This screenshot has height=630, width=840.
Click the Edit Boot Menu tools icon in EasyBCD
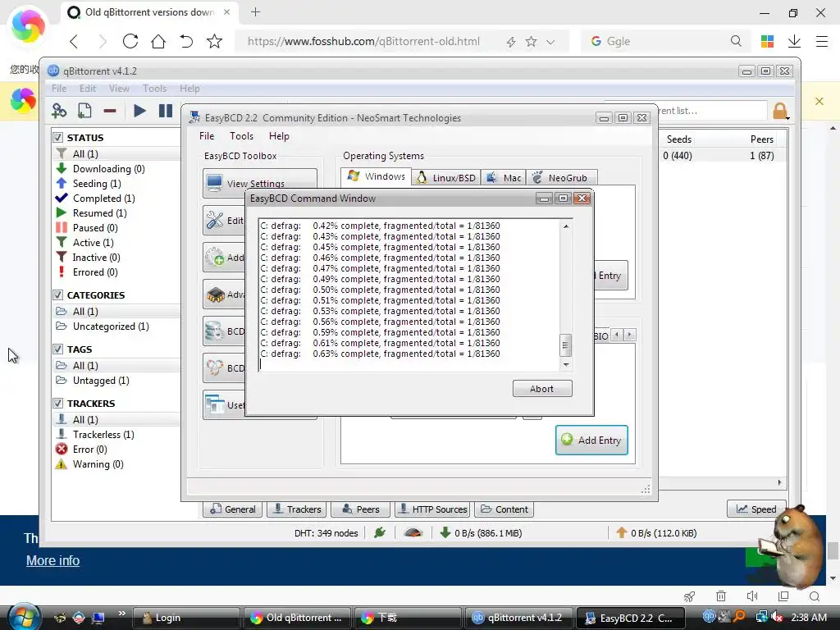(x=215, y=220)
